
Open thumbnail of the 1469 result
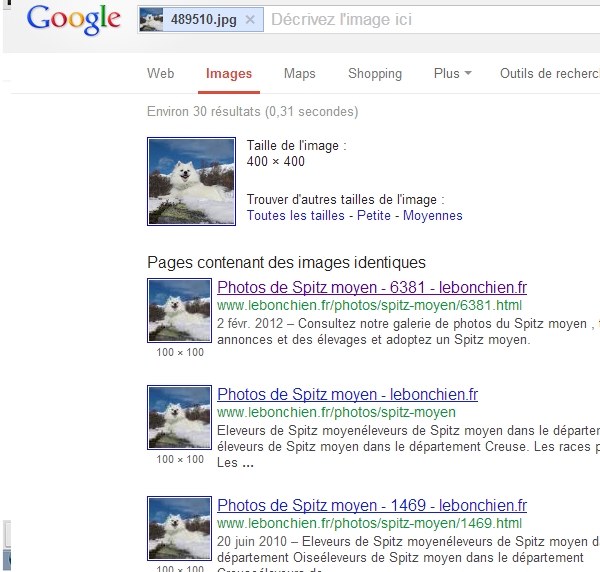coord(179,528)
